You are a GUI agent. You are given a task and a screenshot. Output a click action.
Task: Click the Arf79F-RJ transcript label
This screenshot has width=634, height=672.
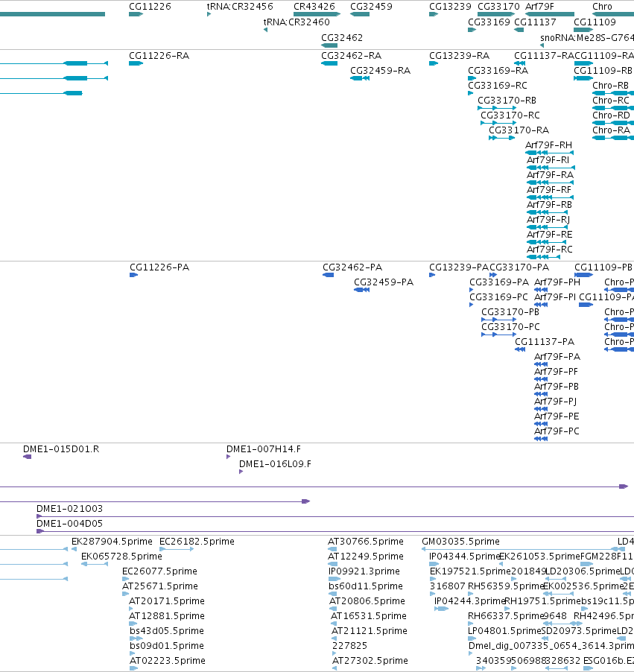click(548, 220)
